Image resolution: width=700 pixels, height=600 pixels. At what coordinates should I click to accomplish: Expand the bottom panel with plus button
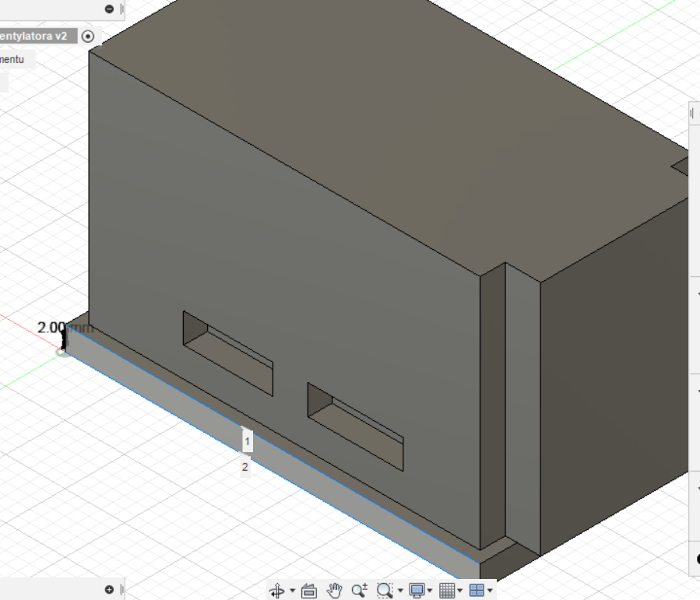coord(109,590)
